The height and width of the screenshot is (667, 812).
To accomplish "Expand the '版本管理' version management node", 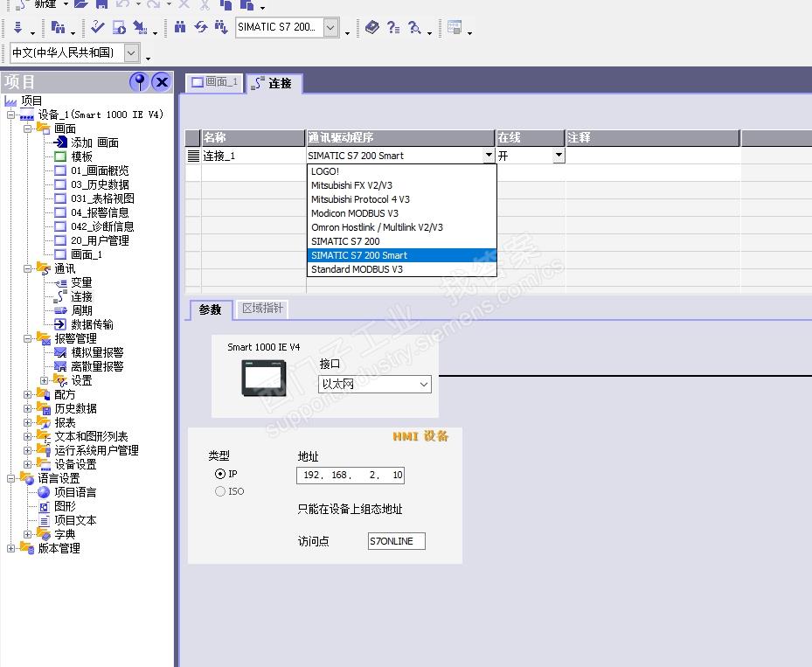I will (x=10, y=548).
